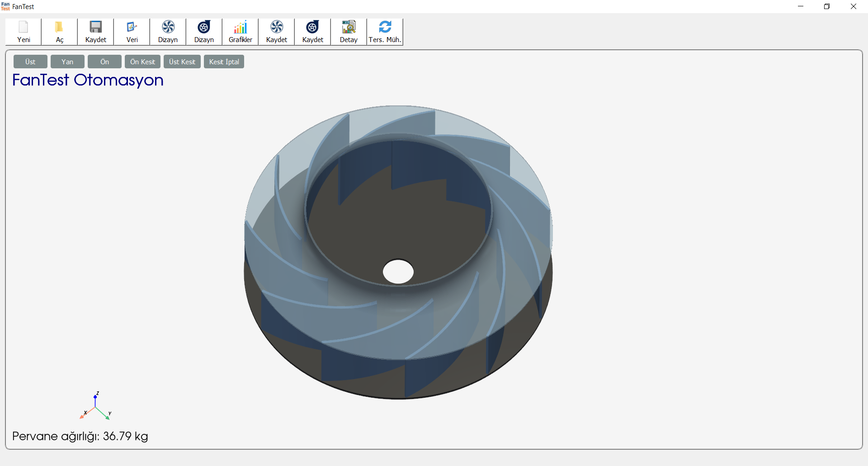Select the dark impeller Dizayn icon
This screenshot has height=466, width=868.
tap(204, 32)
